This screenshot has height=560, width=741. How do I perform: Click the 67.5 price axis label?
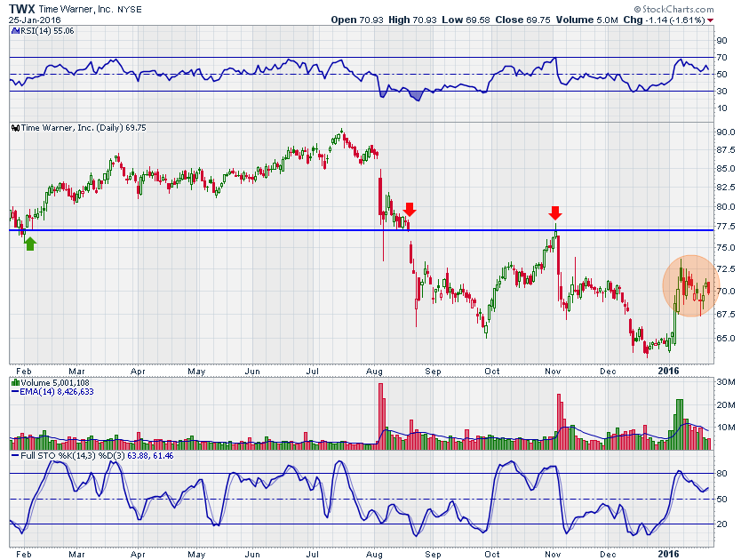726,314
